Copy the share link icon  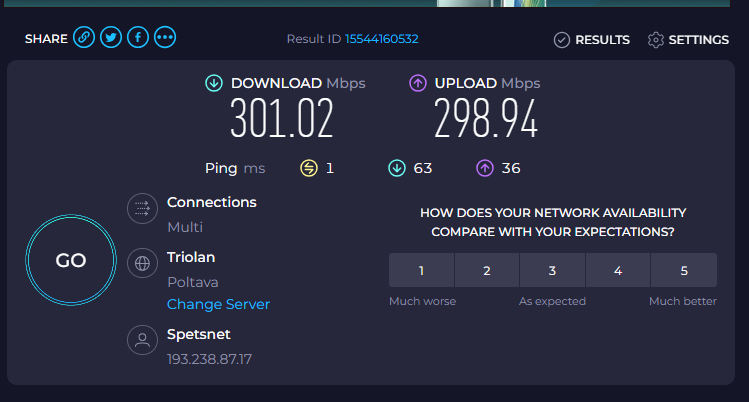point(84,37)
